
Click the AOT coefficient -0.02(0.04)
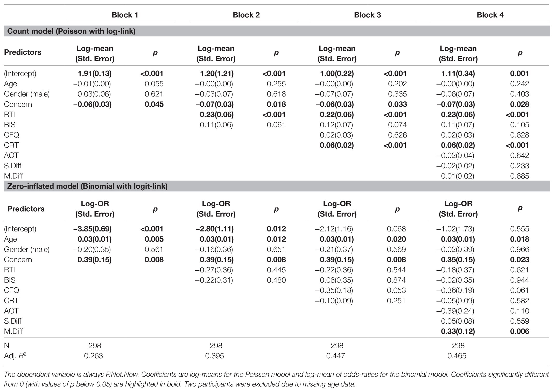click(455, 156)
